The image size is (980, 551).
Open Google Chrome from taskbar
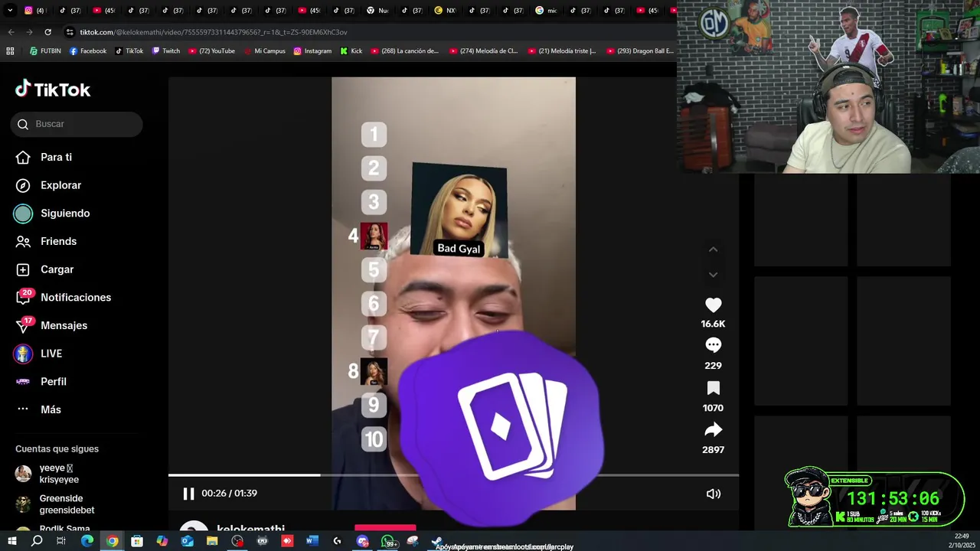[x=112, y=541]
